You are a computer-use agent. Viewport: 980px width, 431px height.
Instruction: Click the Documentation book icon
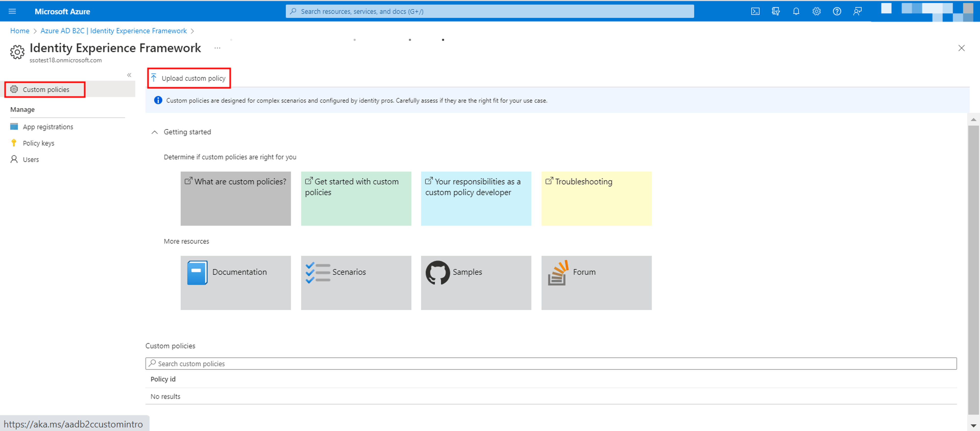(198, 273)
